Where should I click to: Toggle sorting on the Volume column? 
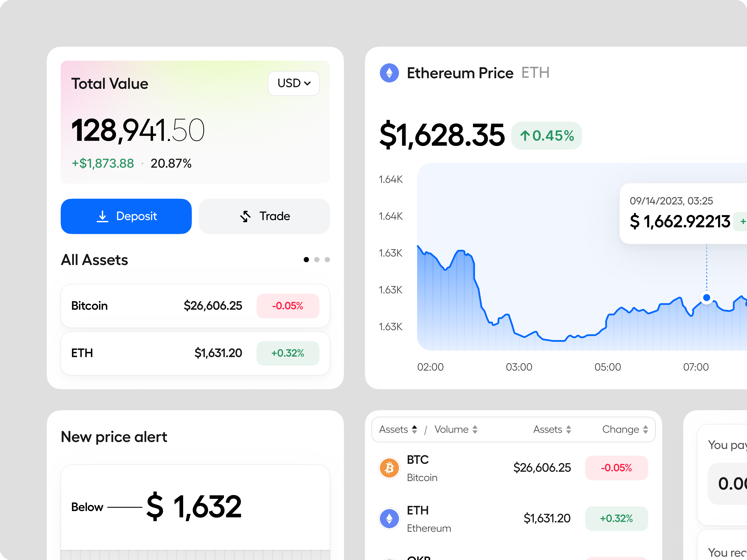tap(475, 429)
